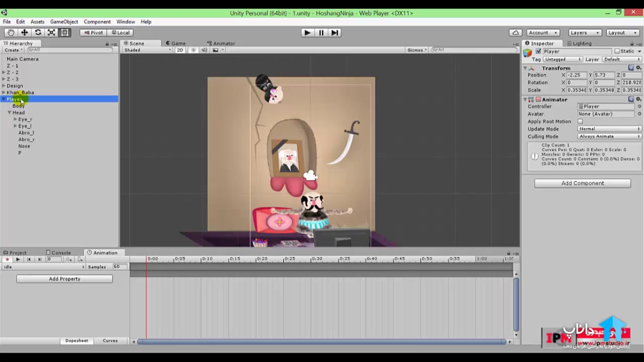Image resolution: width=644 pixels, height=362 pixels.
Task: Select the Rotate tool
Action: tap(38, 33)
